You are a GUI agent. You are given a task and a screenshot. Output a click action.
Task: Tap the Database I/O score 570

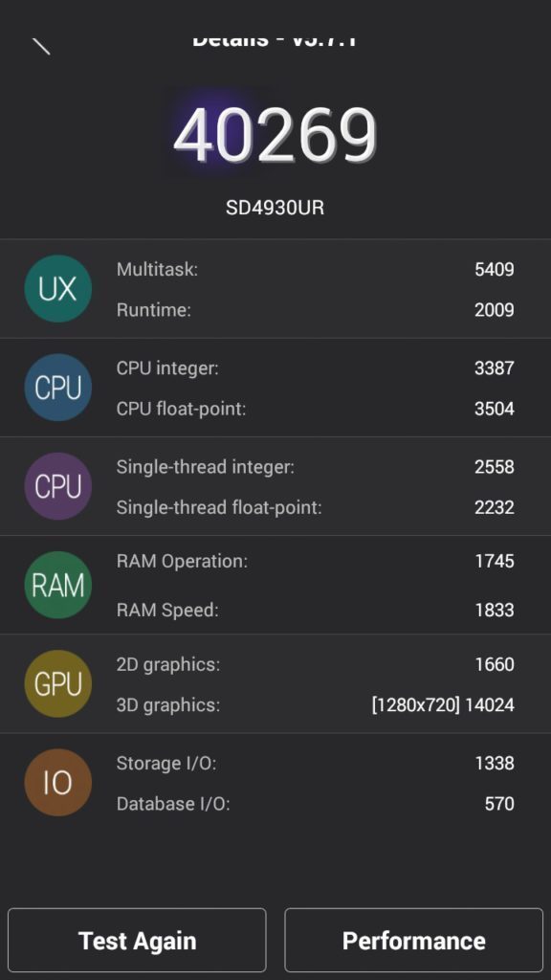click(499, 804)
